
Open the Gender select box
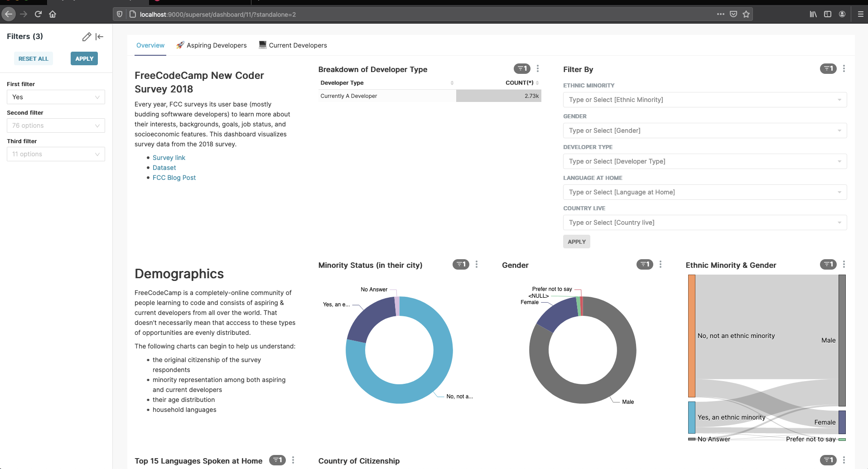(705, 131)
